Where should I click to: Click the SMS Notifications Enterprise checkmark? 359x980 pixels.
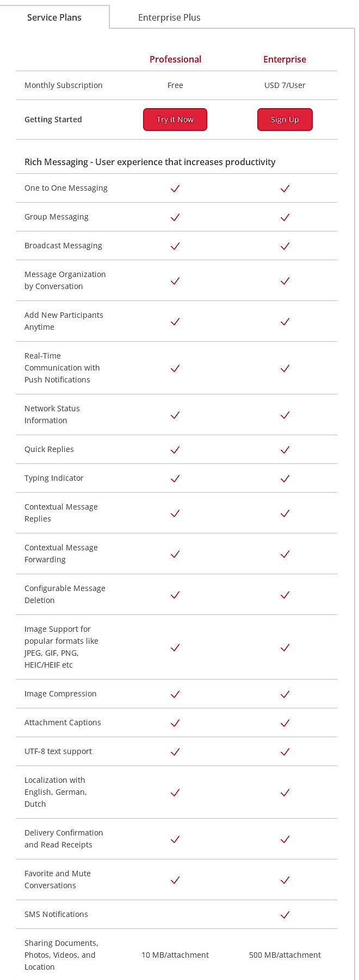[284, 915]
